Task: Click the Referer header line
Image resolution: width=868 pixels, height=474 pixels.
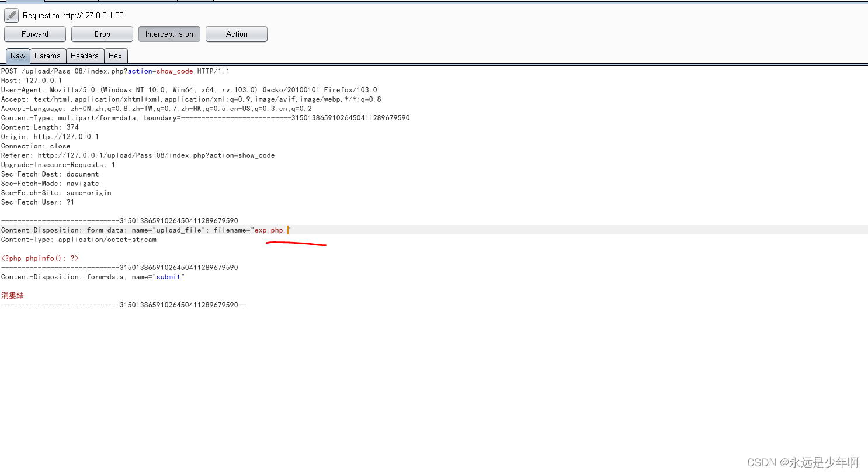Action: point(138,155)
